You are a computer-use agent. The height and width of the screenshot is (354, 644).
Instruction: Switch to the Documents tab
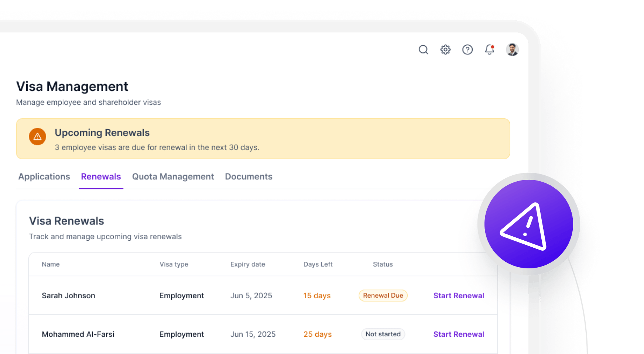(x=249, y=176)
